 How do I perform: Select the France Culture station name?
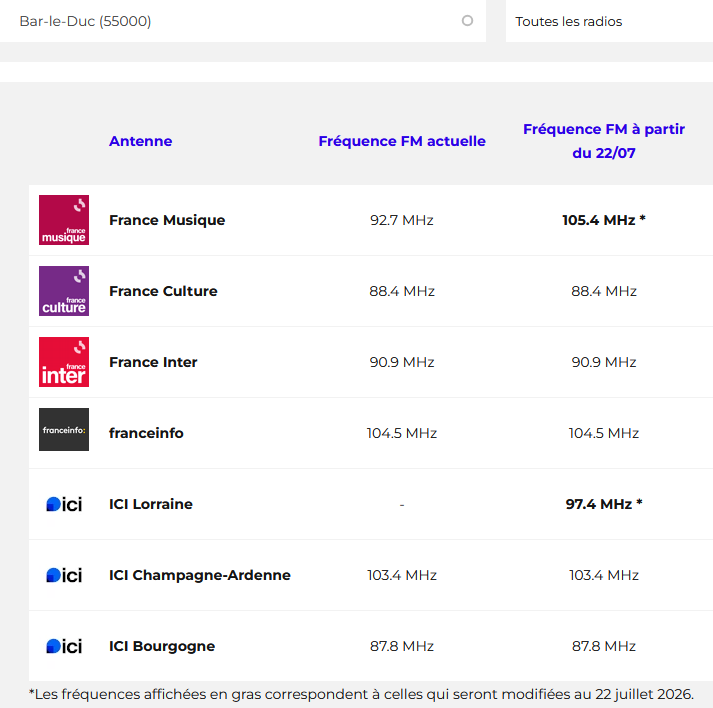[x=163, y=291]
